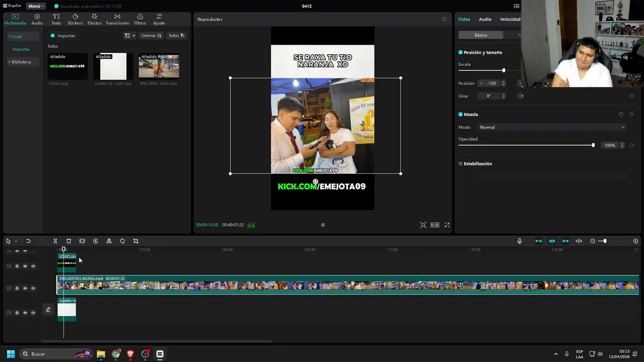Open the Audio library tab in top toolbar
This screenshot has width=644, height=362.
[37, 19]
